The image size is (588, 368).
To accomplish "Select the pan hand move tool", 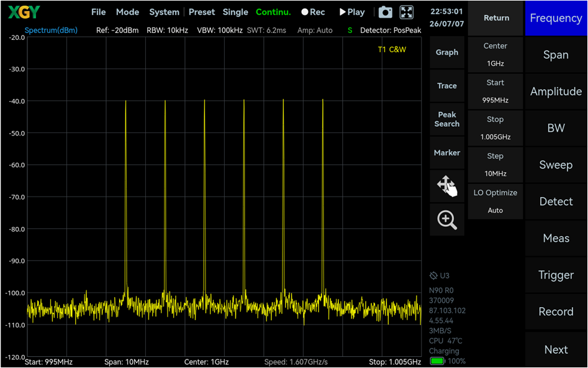I will (447, 186).
